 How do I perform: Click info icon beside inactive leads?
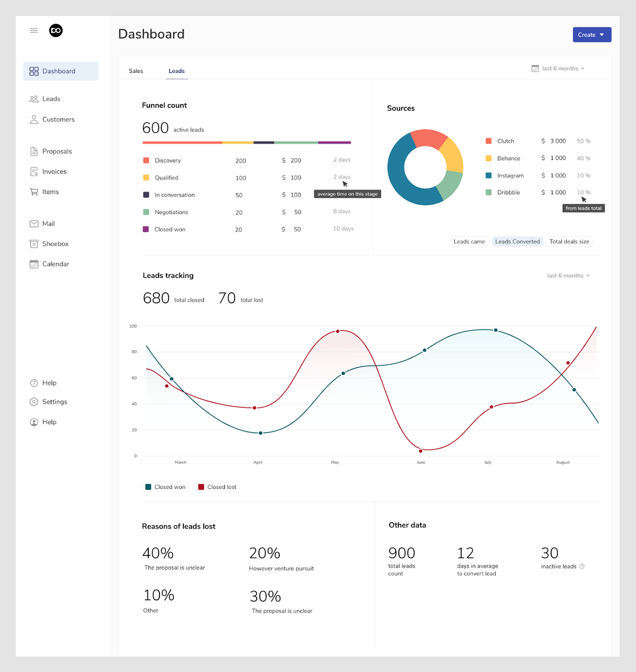(x=582, y=566)
